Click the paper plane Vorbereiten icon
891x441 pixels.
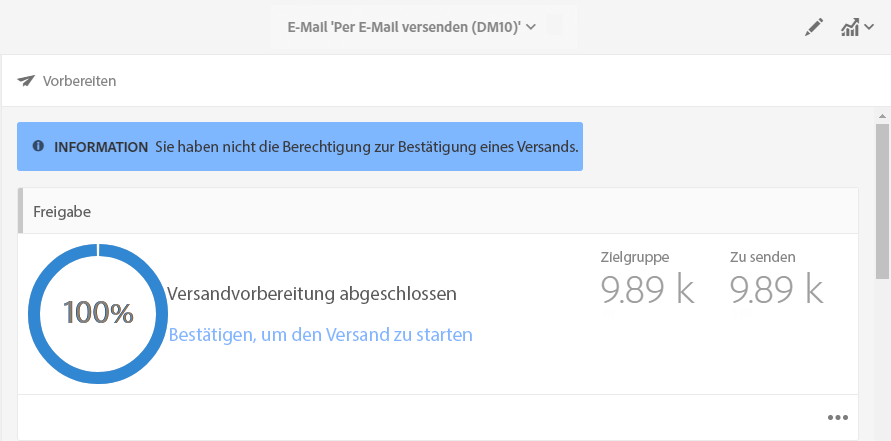[26, 81]
